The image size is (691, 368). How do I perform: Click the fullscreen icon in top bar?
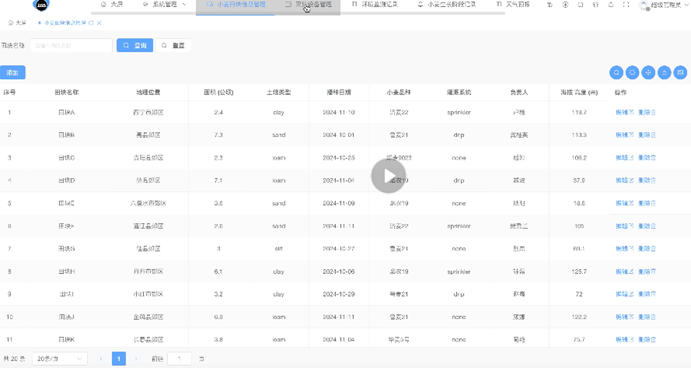(x=626, y=5)
